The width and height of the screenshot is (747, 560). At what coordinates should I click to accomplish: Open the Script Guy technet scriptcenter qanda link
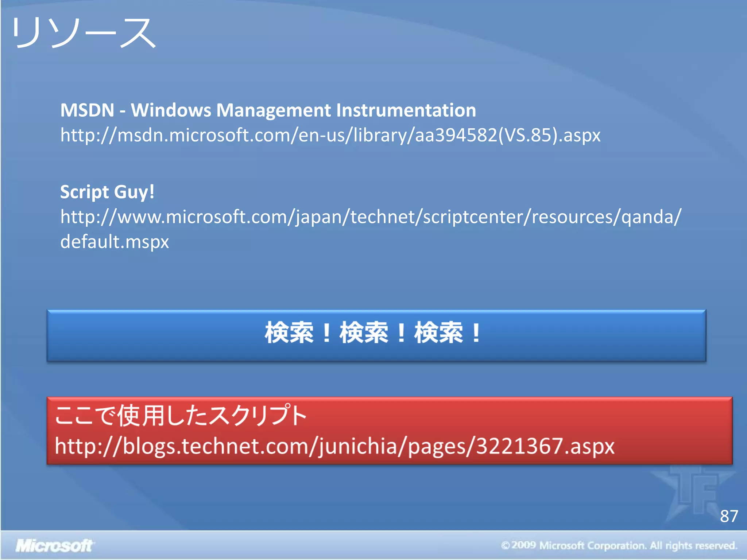pos(370,229)
